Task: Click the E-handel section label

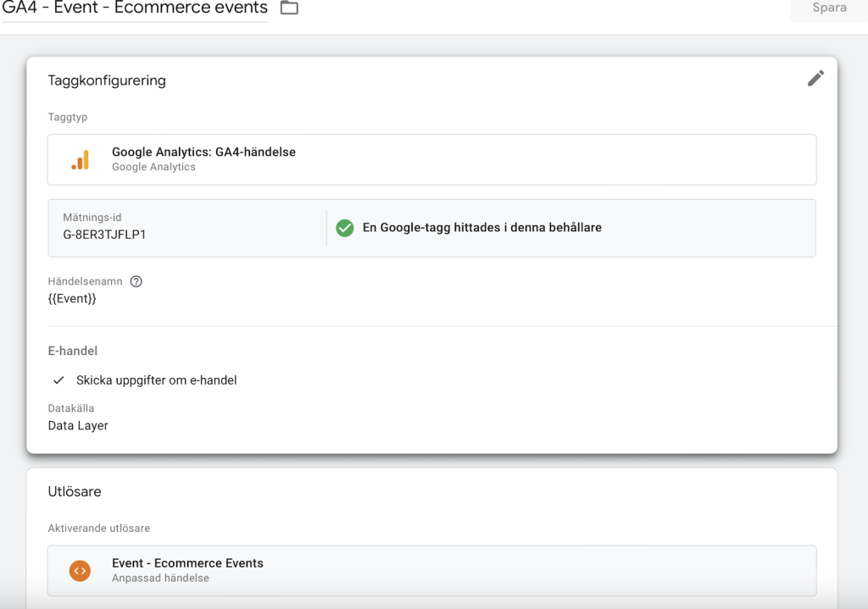Action: pyautogui.click(x=73, y=351)
